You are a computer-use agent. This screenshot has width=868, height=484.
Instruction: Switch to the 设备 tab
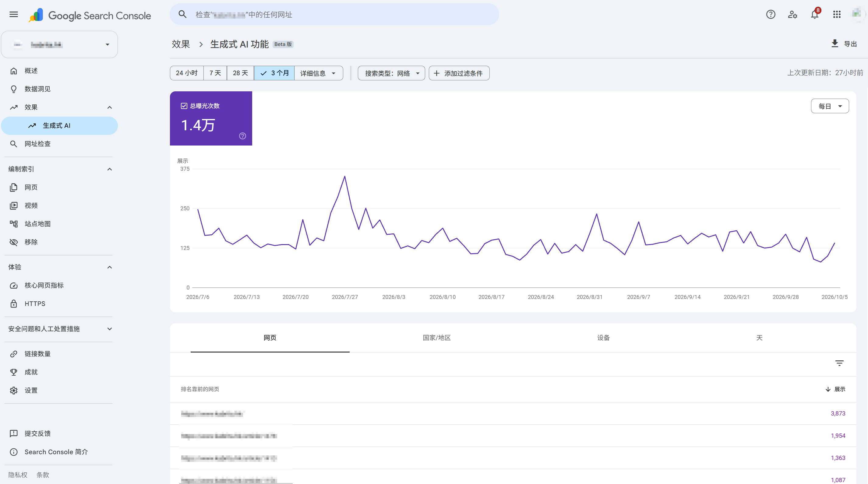[x=603, y=338]
